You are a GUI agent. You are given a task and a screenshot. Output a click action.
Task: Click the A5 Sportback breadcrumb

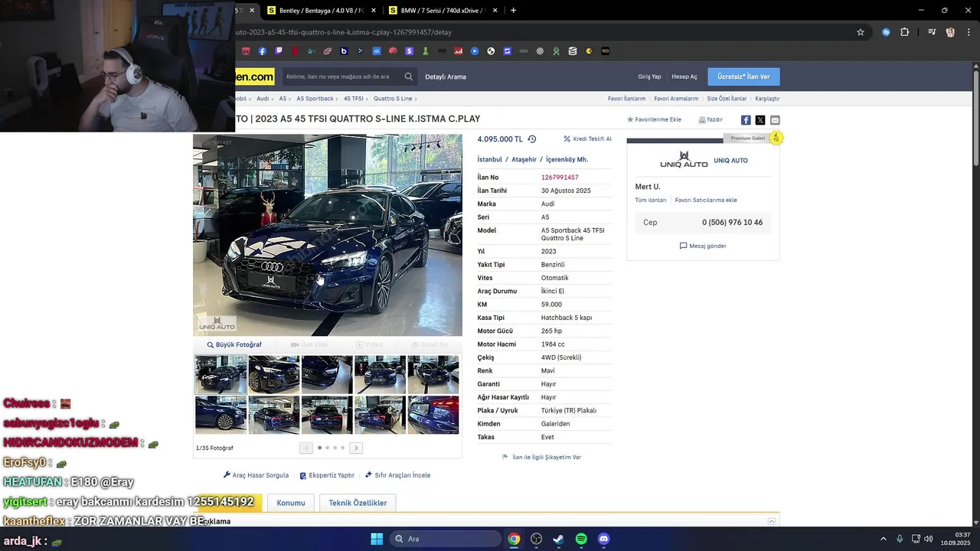[315, 99]
